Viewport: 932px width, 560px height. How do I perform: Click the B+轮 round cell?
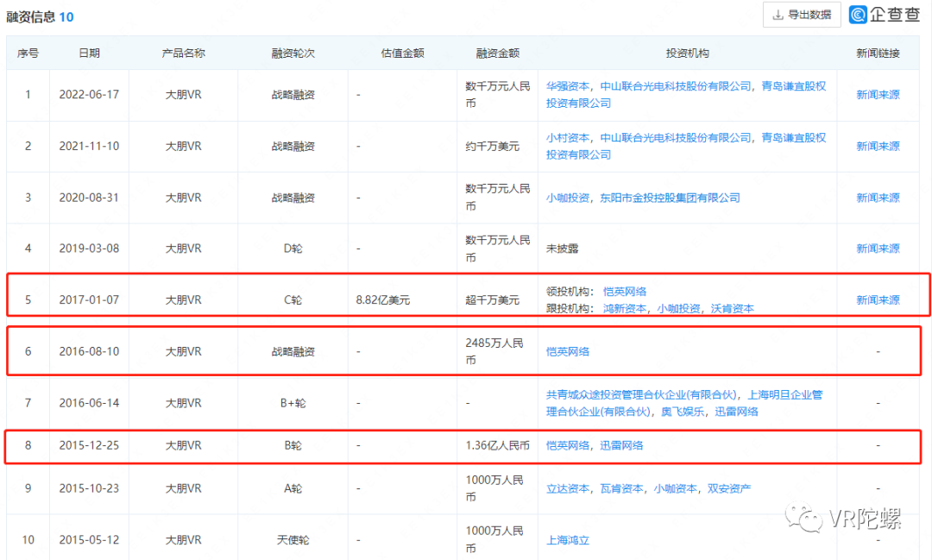293,403
